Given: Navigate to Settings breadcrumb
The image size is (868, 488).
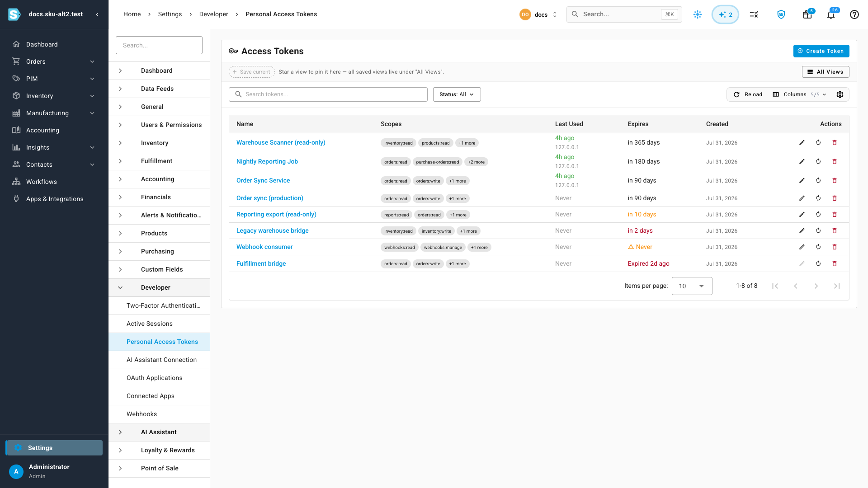Looking at the screenshot, I should (170, 14).
